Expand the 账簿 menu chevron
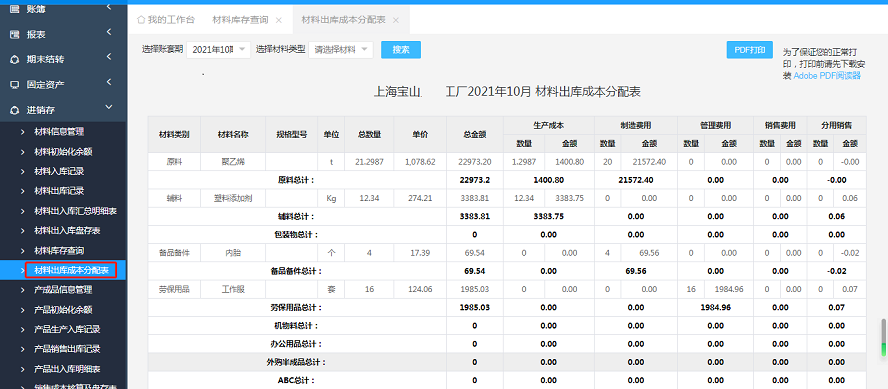This screenshot has height=389, width=888. coord(109,7)
